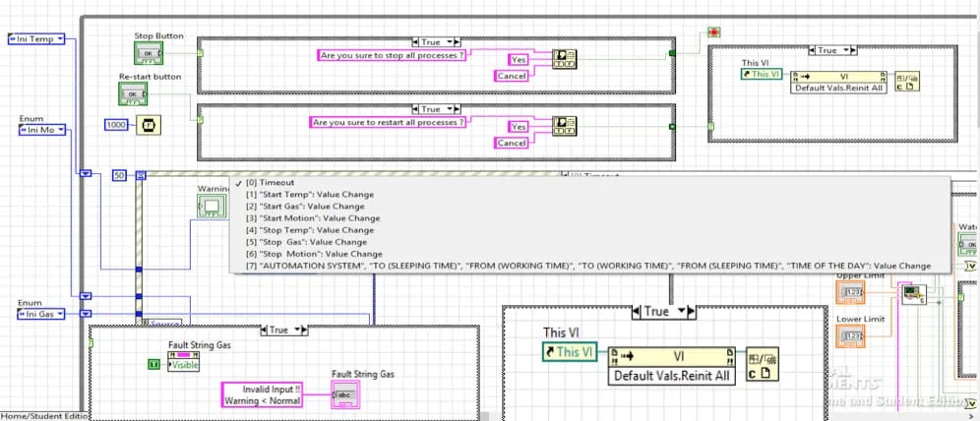Screen dimensions: 980x421
Task: Expand the Ini Gas enum selector
Action: [x=42, y=313]
